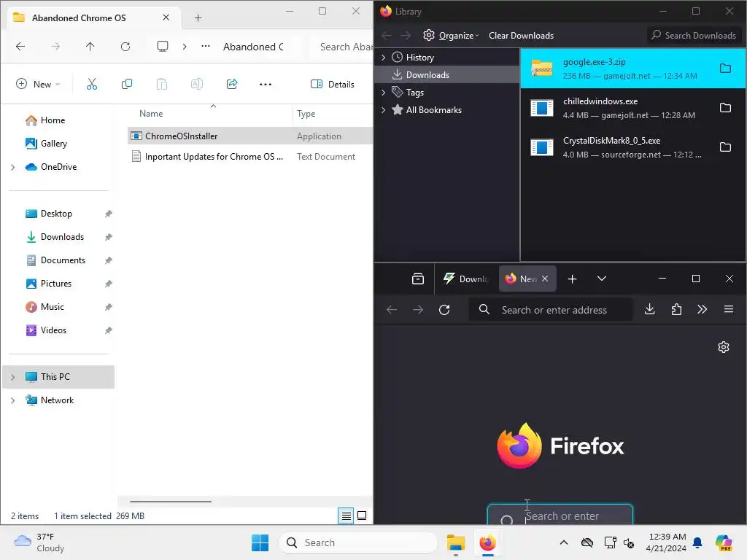Click the Explorer horizontal scrollbar thumb

tap(171, 502)
